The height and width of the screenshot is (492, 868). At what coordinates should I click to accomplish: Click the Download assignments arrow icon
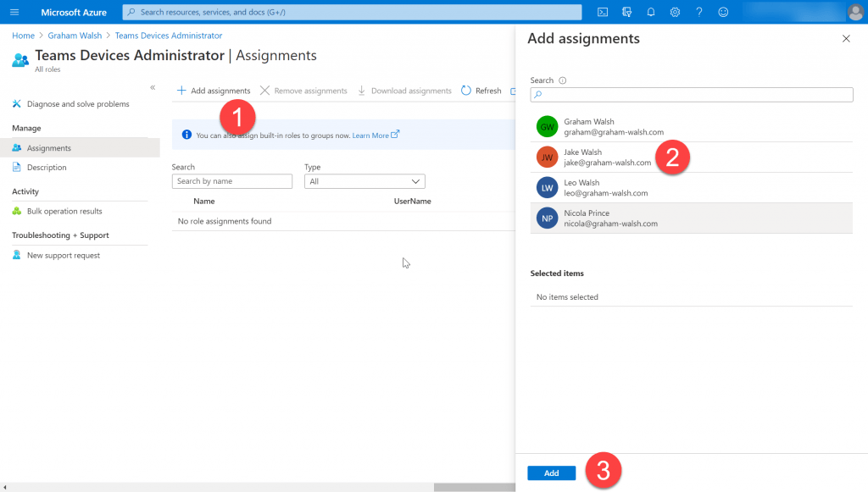pyautogui.click(x=361, y=90)
